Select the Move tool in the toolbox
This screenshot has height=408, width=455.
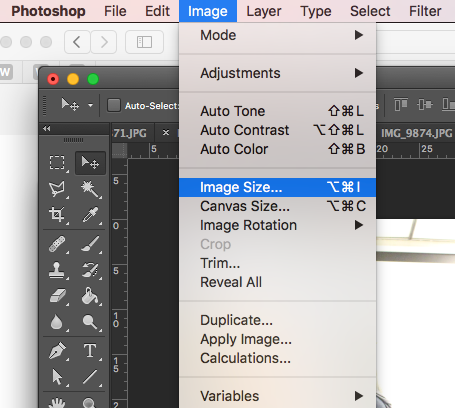click(x=90, y=163)
